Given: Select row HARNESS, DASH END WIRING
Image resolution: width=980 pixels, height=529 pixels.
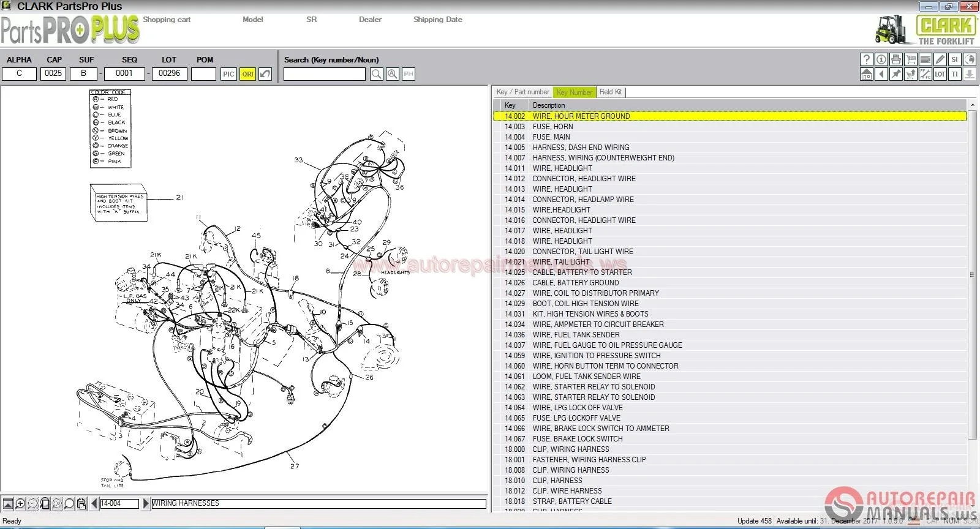Looking at the screenshot, I should coord(730,148).
